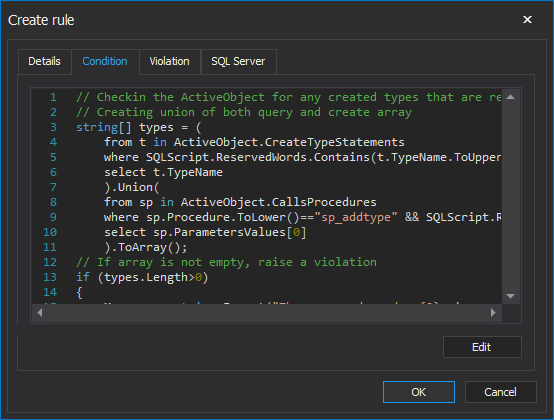Click 'ActiveObject.CreateTypeStatements' in line 4
This screenshot has height=420, width=554.
tap(289, 142)
